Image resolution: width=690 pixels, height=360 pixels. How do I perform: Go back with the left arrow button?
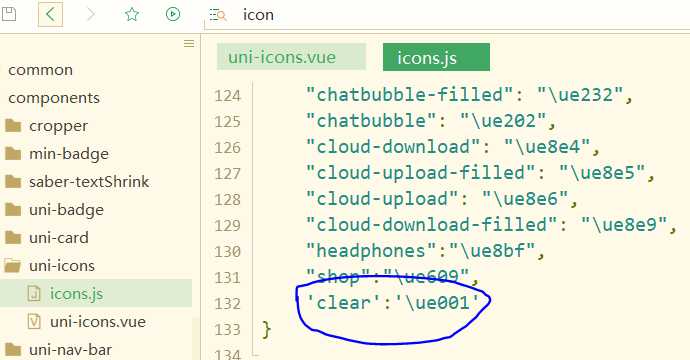point(50,15)
